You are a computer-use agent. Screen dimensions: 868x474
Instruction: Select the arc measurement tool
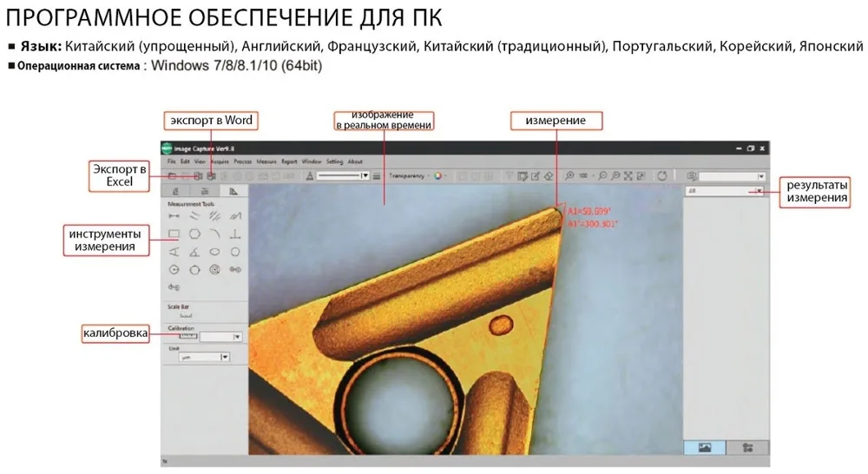[214, 234]
